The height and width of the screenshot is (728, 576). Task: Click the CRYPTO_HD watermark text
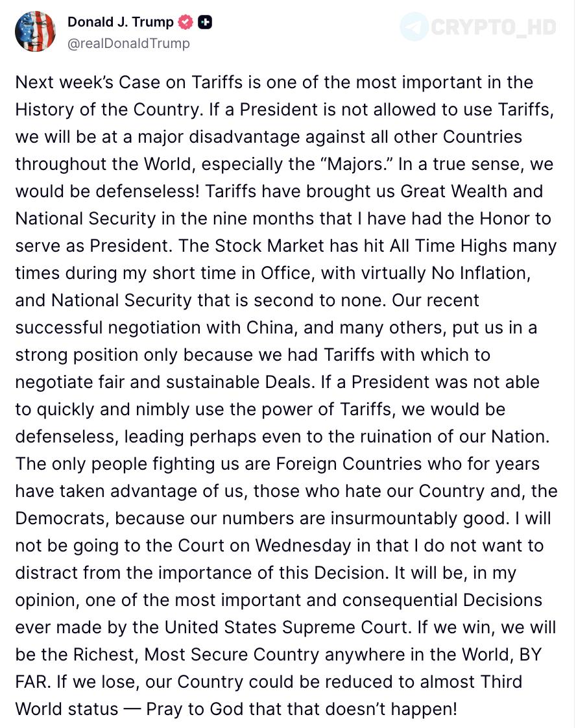click(493, 27)
